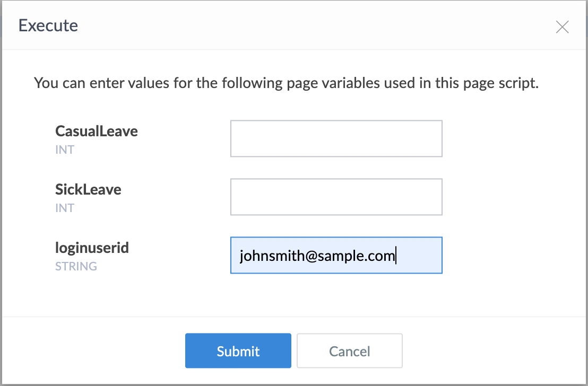Click STRING type under loginuserid
The width and height of the screenshot is (588, 386).
(x=76, y=266)
